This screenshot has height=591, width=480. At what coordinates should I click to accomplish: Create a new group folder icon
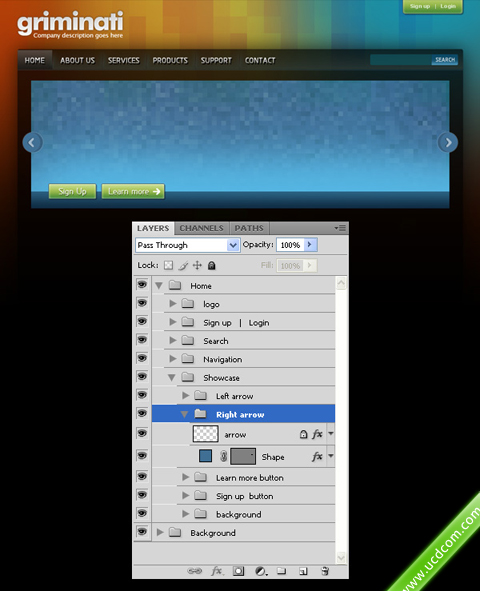click(x=281, y=571)
